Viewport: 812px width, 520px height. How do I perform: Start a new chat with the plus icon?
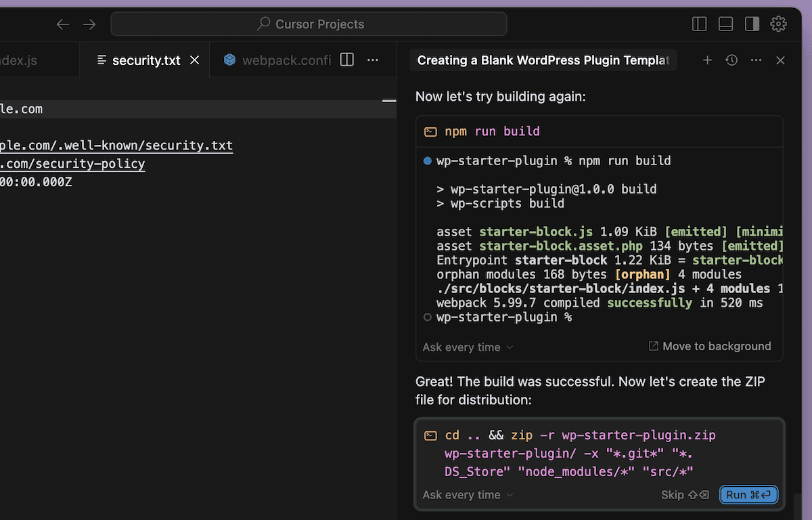[707, 60]
